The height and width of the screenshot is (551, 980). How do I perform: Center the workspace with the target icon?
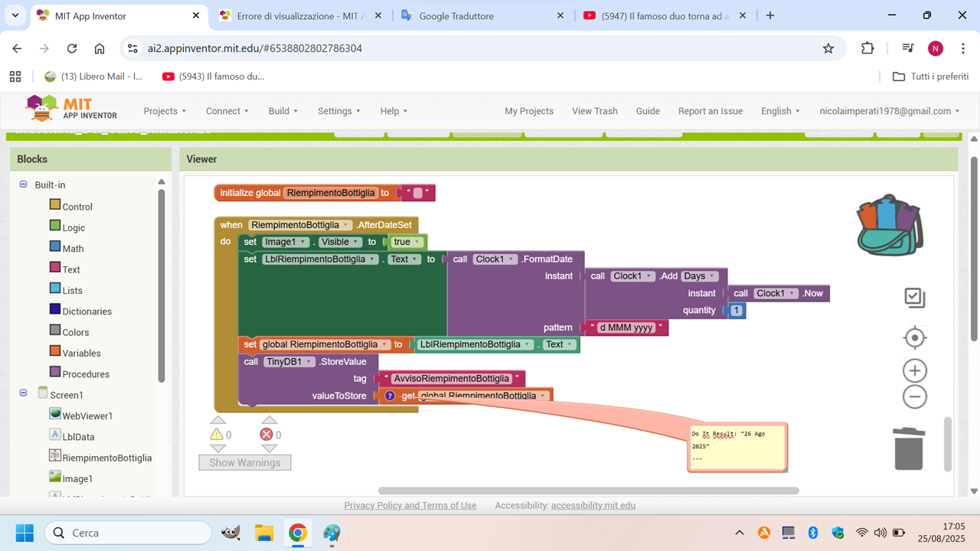pos(915,337)
